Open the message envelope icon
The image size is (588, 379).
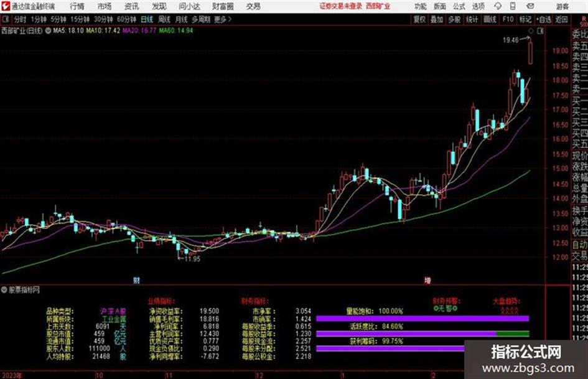pyautogui.click(x=530, y=6)
